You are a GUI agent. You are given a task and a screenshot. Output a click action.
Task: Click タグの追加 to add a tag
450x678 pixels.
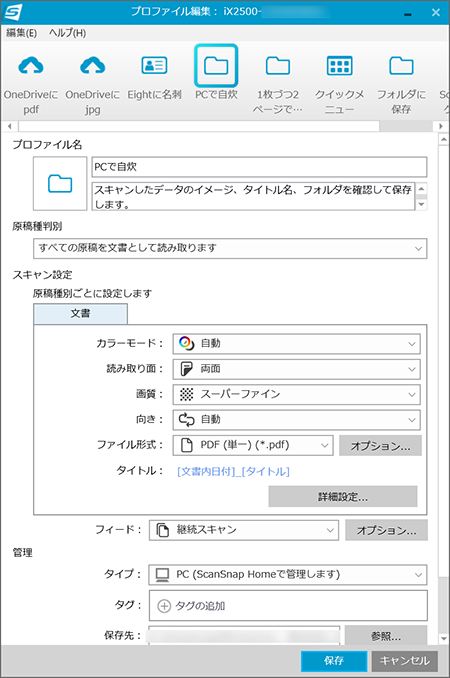(x=191, y=606)
